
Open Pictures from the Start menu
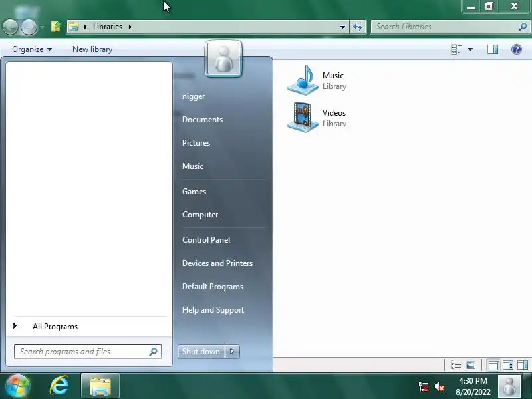pyautogui.click(x=196, y=143)
